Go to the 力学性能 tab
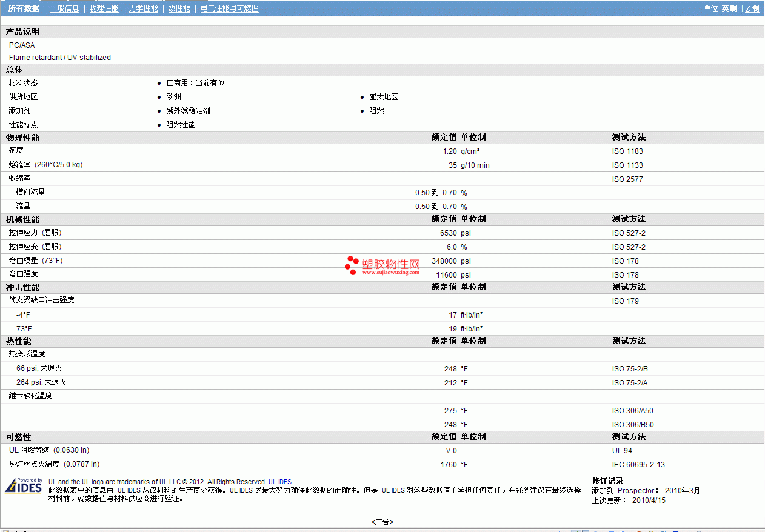The width and height of the screenshot is (765, 532). click(x=144, y=8)
